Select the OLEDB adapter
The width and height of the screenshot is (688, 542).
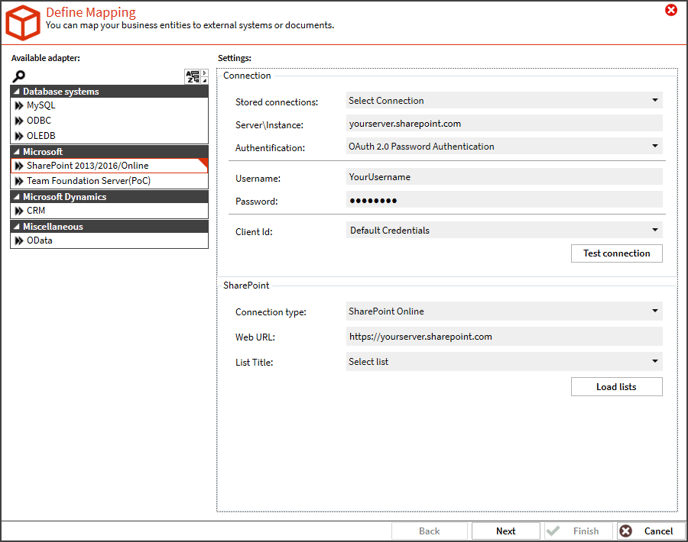[x=109, y=136]
